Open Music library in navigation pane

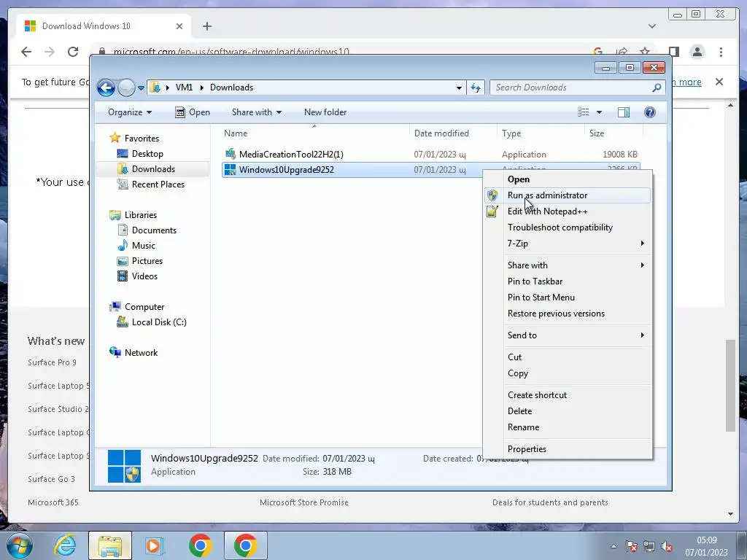144,246
